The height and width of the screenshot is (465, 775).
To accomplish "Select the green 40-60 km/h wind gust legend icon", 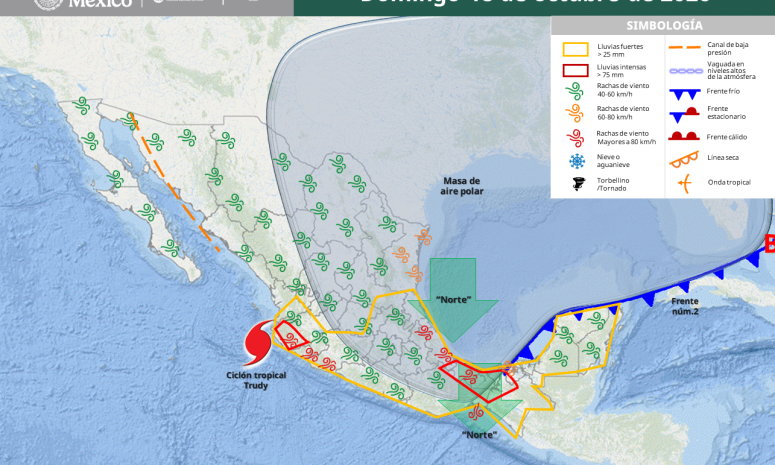I will pos(575,91).
